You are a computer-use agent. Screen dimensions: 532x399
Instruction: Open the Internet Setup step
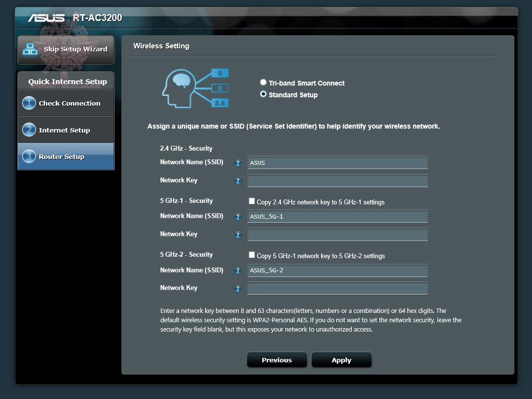(66, 129)
